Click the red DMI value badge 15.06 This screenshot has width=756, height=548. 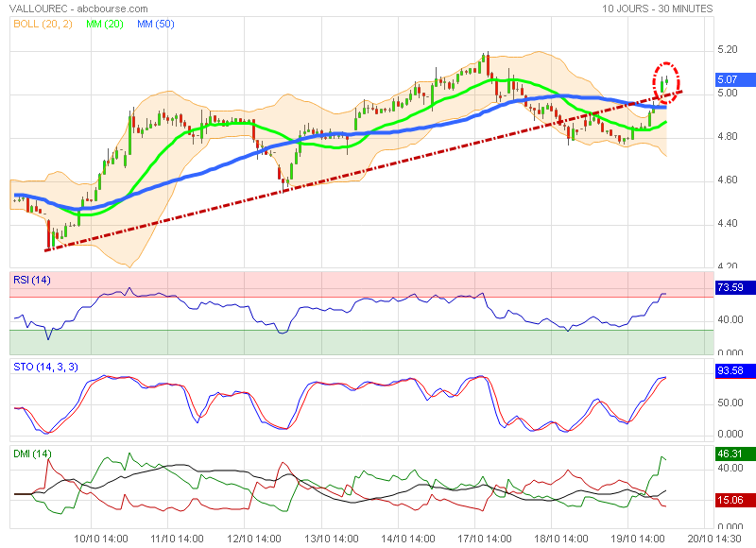(x=735, y=500)
